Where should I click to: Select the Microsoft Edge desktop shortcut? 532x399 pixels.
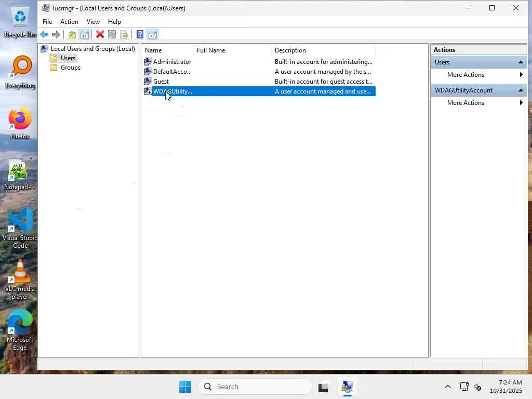pyautogui.click(x=20, y=330)
